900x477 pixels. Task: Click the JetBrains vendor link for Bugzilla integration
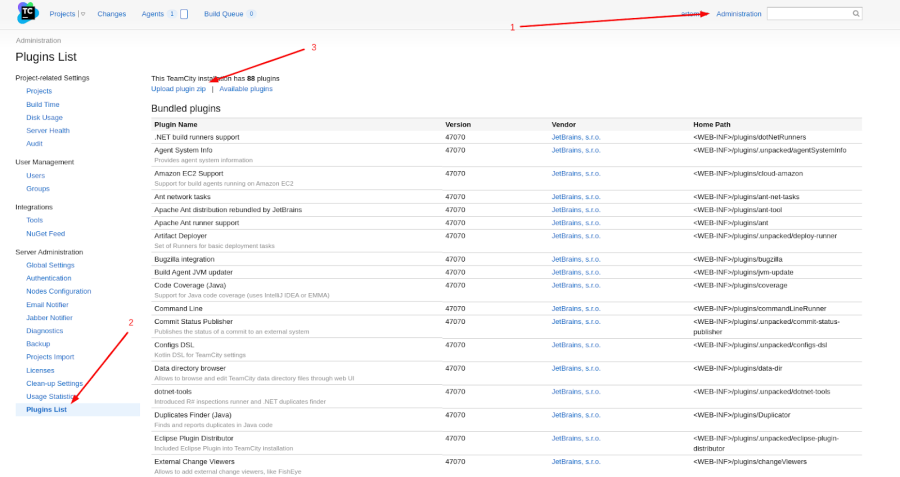(576, 259)
